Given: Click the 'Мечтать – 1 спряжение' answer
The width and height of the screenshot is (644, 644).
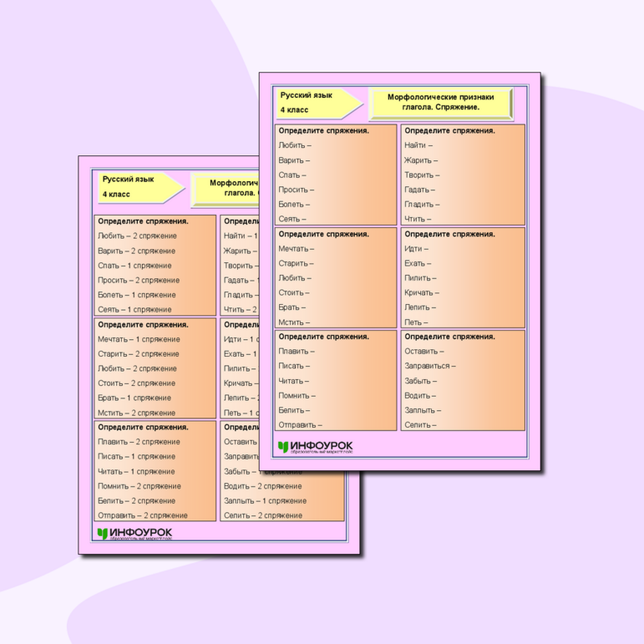Looking at the screenshot, I should pyautogui.click(x=139, y=339).
